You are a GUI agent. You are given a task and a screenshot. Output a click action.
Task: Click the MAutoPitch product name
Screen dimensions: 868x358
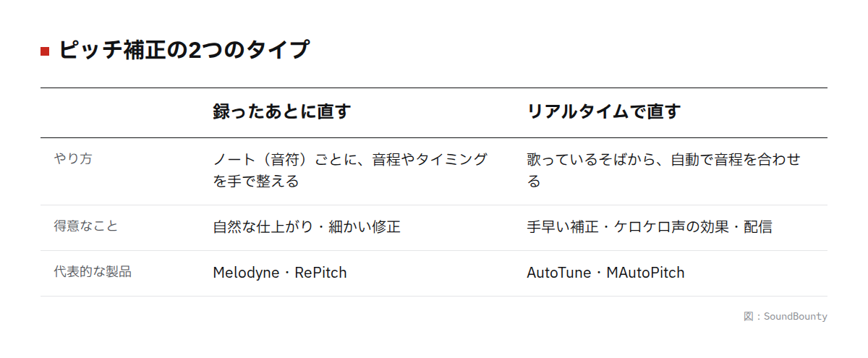pyautogui.click(x=645, y=273)
